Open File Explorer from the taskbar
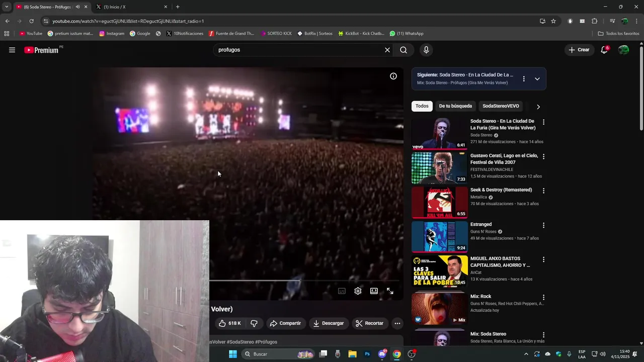Screen dimensions: 644x362 352,354
